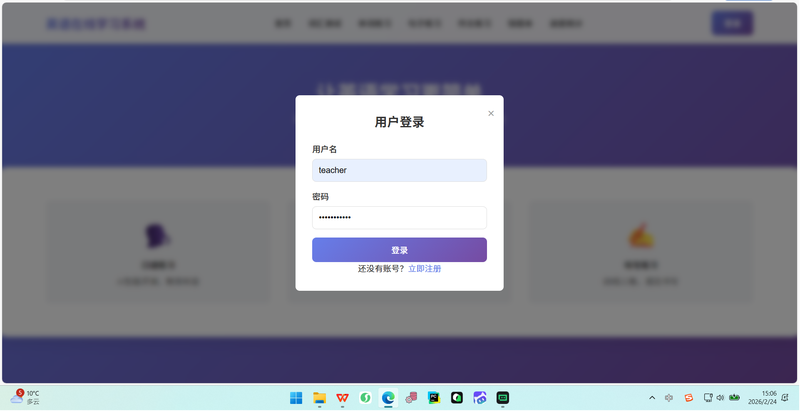Screen dimensions: 800x411
Task: Open the weather widget showing 10°C
Action: point(24,397)
